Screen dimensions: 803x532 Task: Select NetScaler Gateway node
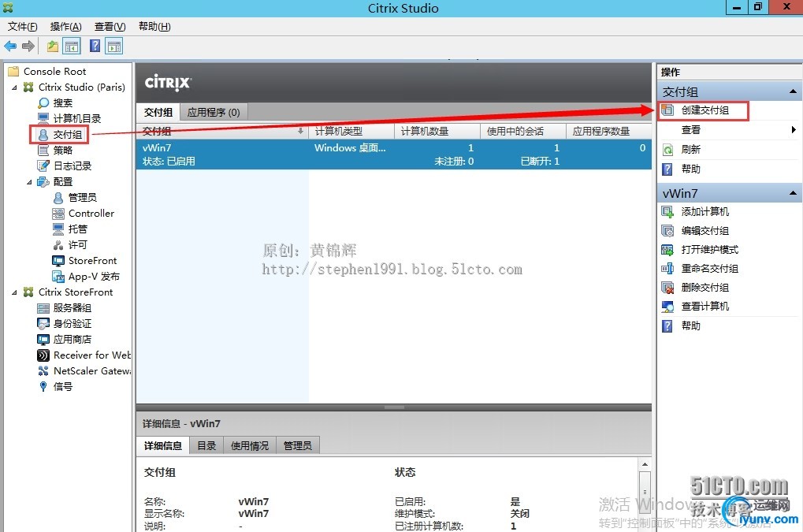click(x=91, y=370)
